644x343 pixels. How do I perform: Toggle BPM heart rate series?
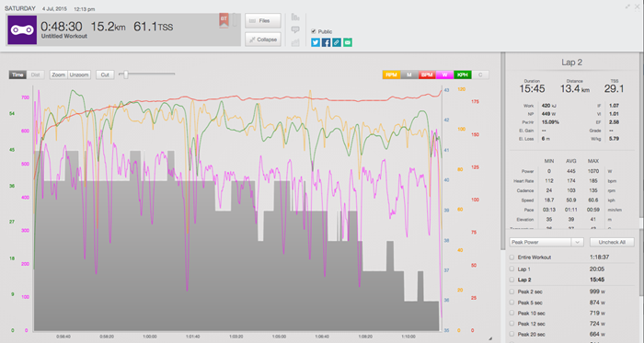point(427,74)
